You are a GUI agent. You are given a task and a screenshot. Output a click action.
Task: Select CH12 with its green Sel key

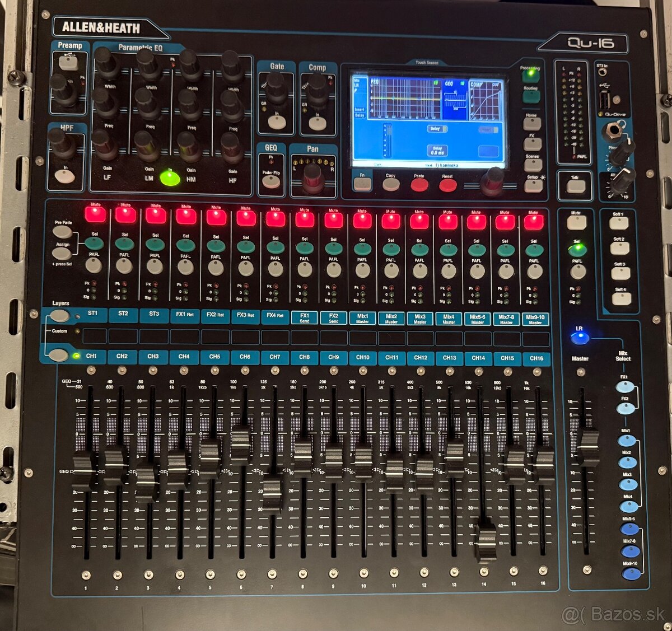(x=419, y=250)
